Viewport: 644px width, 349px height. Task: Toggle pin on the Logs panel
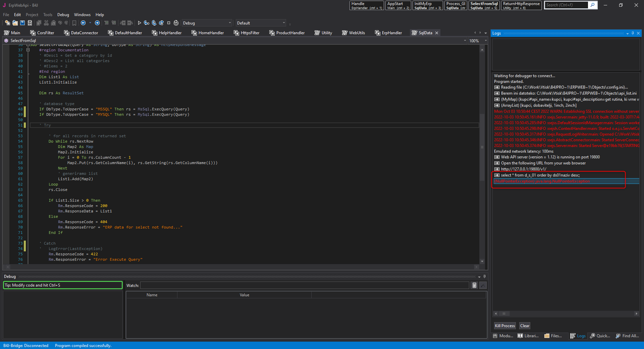[x=633, y=33]
